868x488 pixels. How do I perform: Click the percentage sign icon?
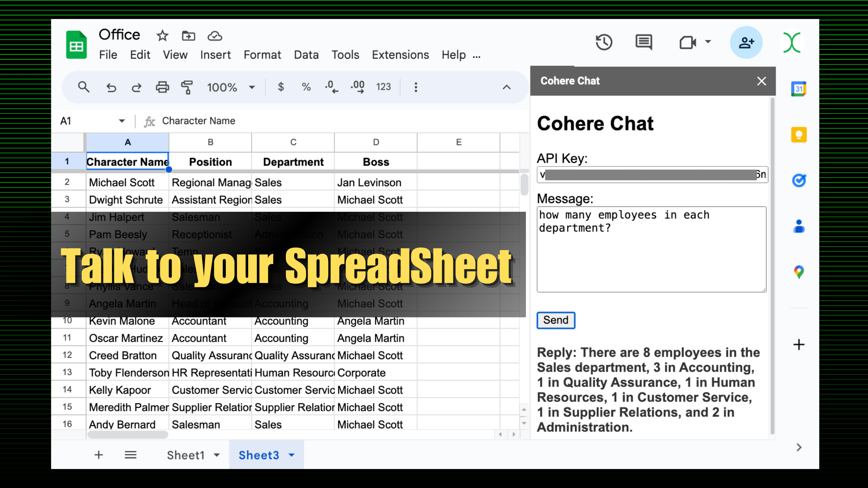tap(306, 87)
